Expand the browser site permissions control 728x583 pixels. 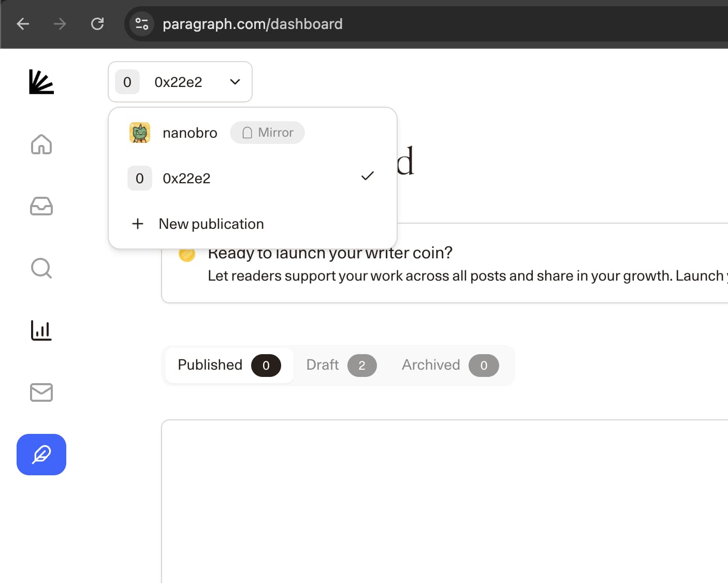click(x=141, y=24)
